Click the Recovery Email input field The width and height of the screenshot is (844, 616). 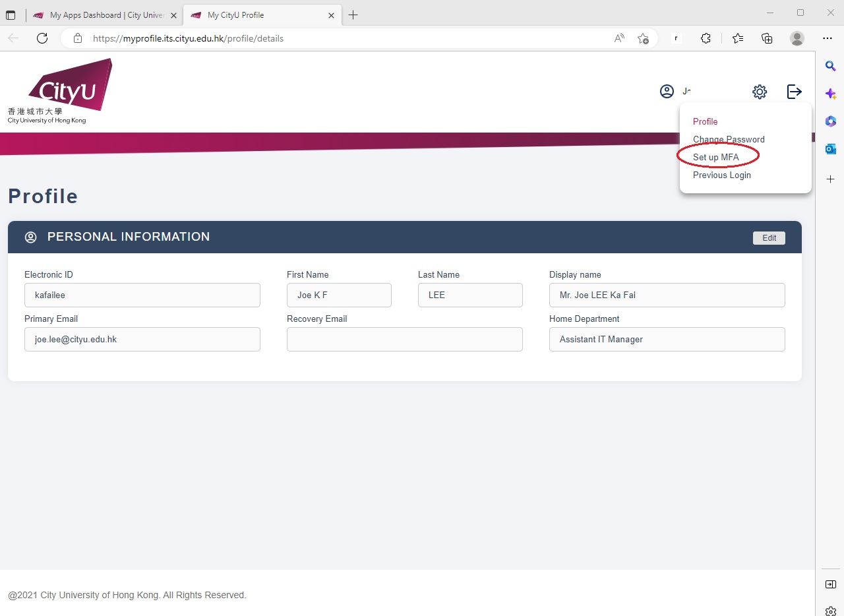pos(404,340)
